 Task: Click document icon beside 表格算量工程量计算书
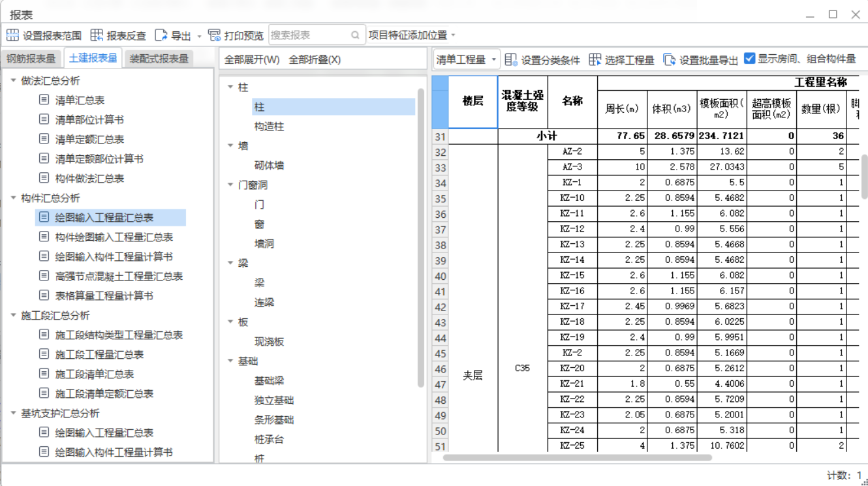[44, 296]
